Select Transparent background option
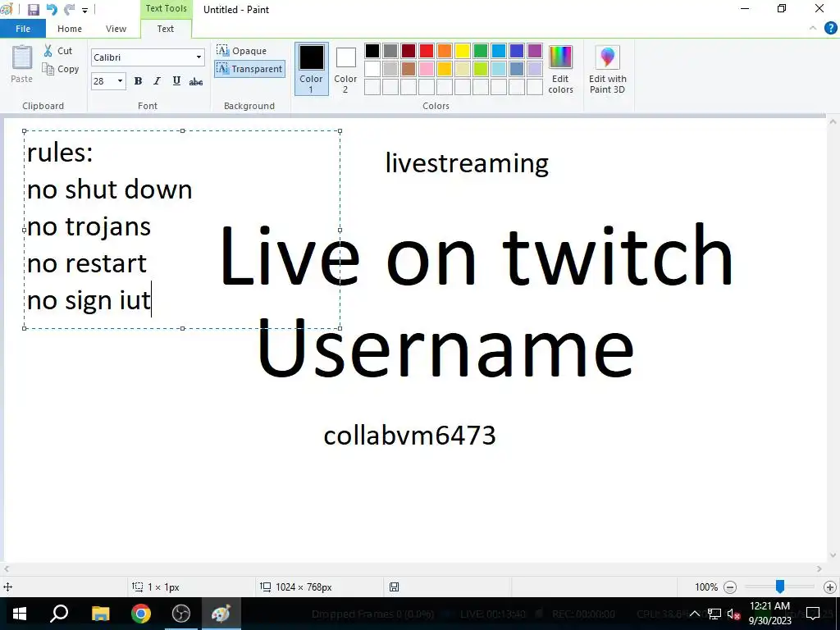Viewport: 840px width, 630px height. click(249, 69)
